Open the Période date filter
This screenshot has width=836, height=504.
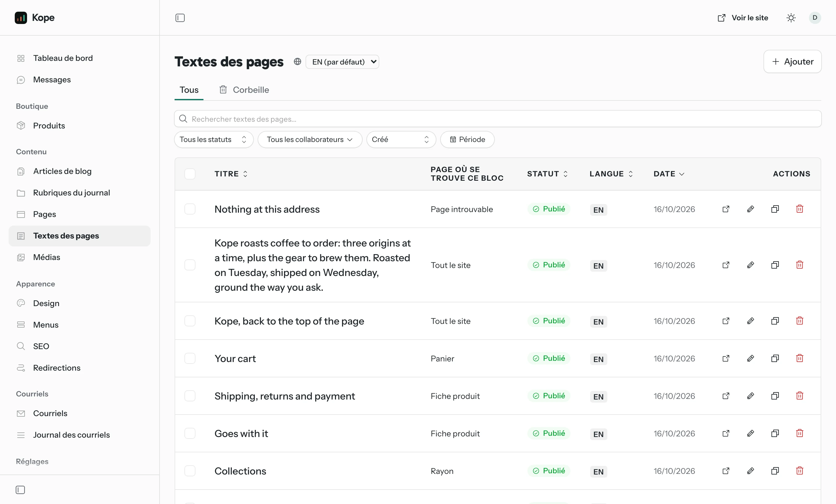467,140
